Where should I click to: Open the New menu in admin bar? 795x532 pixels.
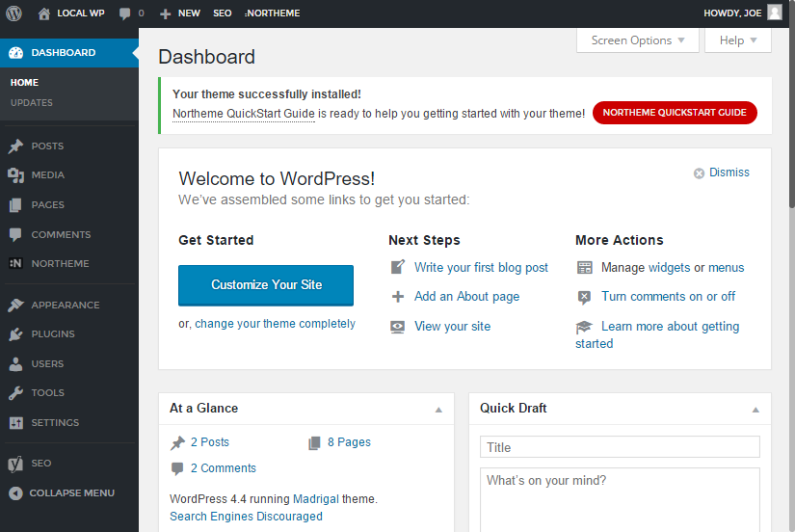tap(180, 13)
